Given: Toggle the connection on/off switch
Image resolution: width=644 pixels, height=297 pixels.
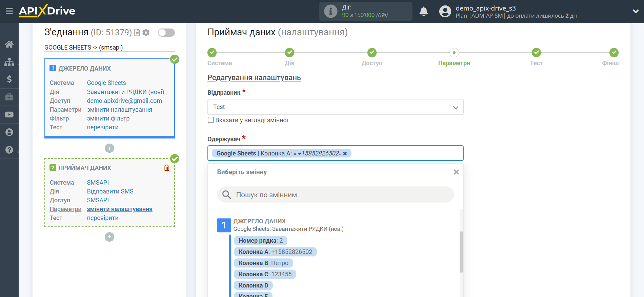Looking at the screenshot, I should [x=166, y=33].
